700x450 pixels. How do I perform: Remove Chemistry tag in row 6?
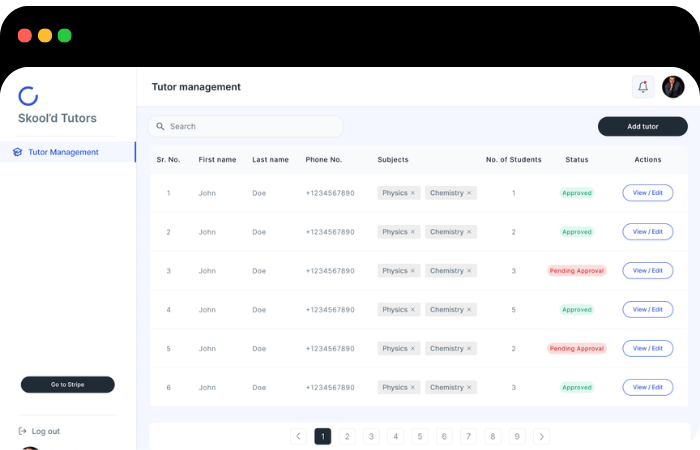(x=469, y=387)
